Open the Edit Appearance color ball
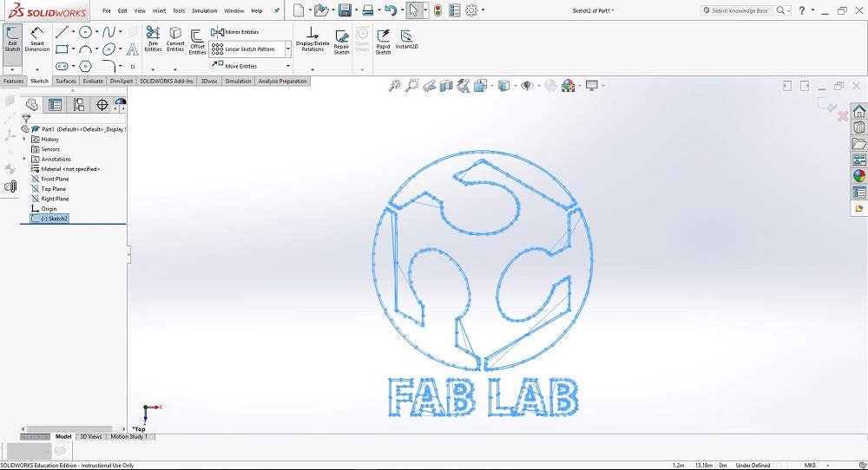 568,86
